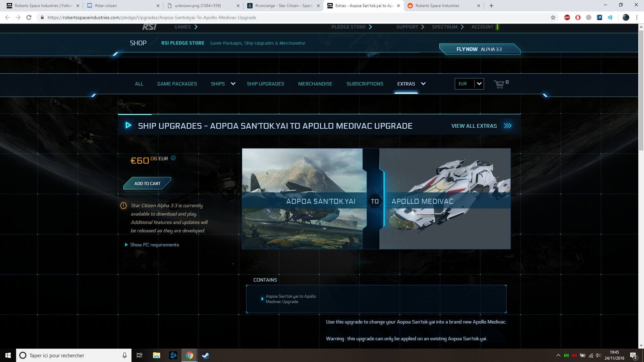
Task: Open Steam from the taskbar
Action: click(206, 355)
